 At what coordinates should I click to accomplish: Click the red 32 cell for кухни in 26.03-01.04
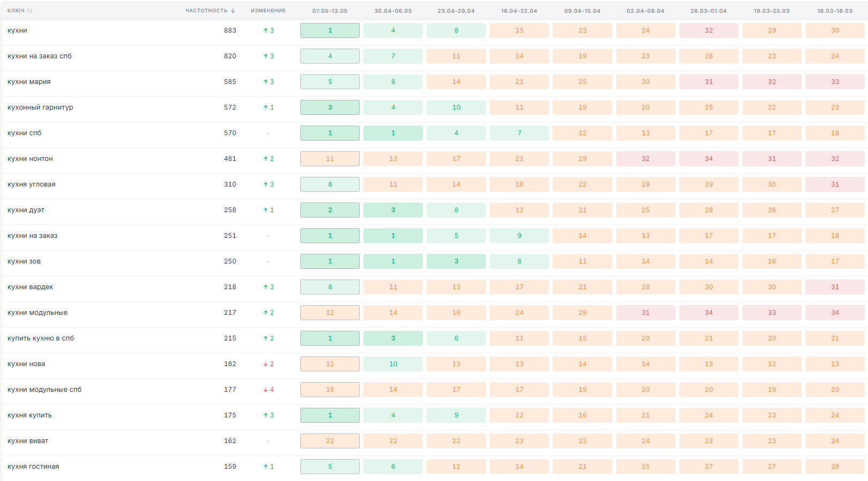coord(709,30)
